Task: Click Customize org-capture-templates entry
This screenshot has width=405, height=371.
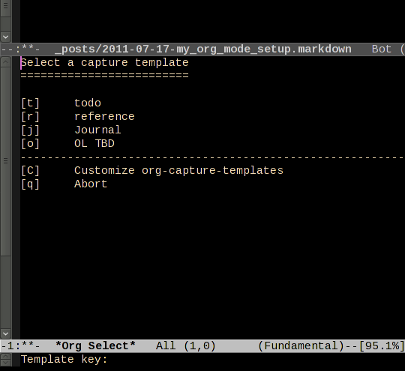Action: [x=152, y=171]
